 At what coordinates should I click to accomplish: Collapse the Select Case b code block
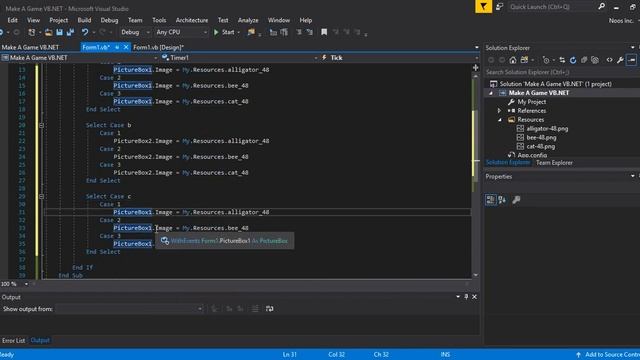pyautogui.click(x=41, y=125)
